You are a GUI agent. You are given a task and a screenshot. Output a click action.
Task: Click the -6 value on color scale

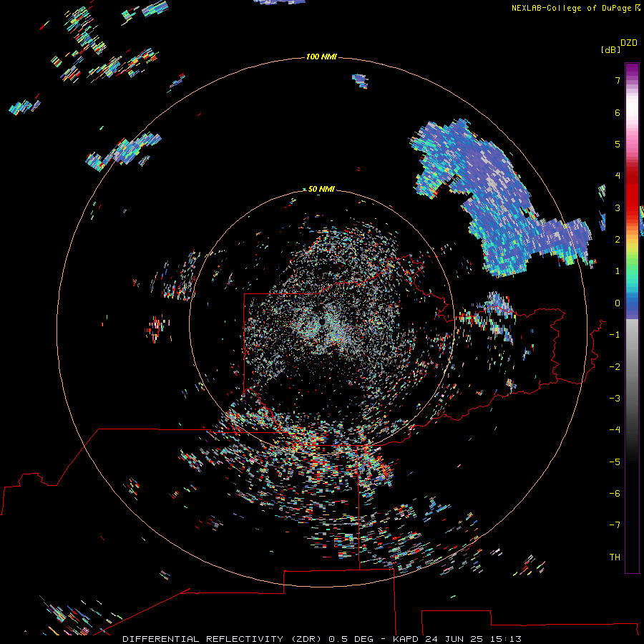(x=615, y=494)
